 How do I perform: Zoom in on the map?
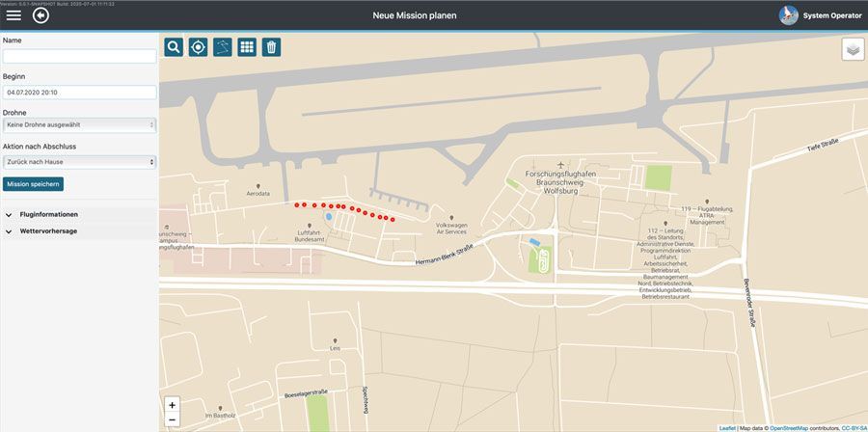tap(172, 405)
